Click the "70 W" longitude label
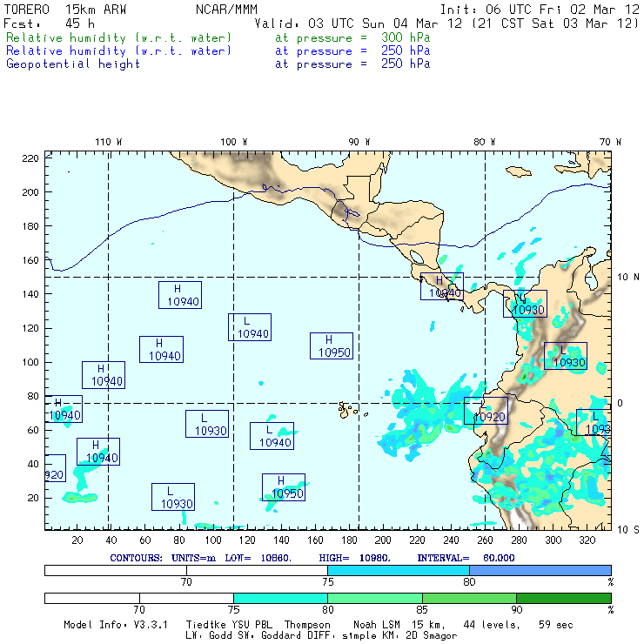Screen dimensions: 644x644 pos(610,142)
